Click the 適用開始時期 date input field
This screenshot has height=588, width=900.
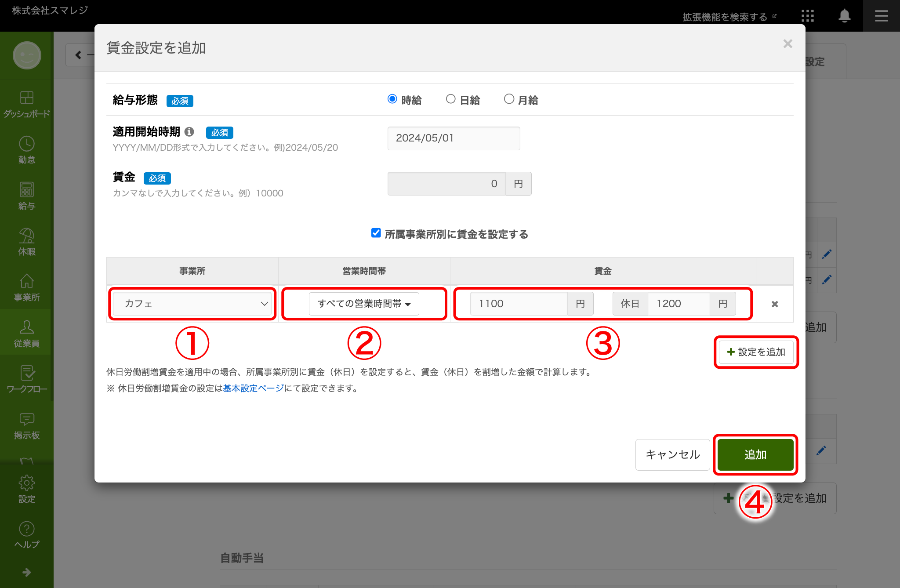(454, 138)
